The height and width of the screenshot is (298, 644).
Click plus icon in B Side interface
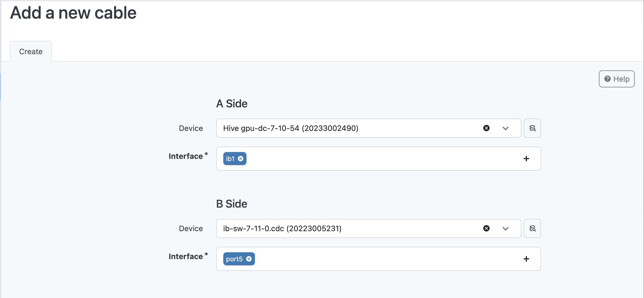(526, 259)
